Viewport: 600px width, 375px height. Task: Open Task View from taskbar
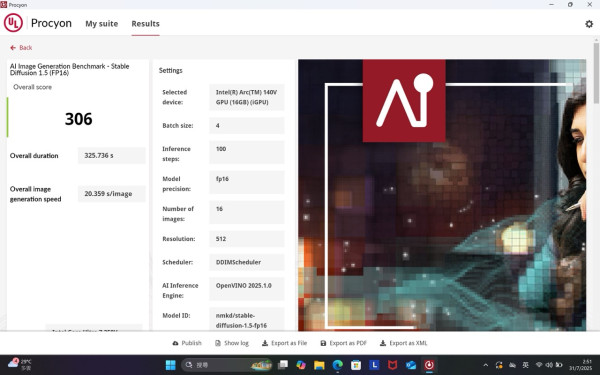[x=283, y=365]
